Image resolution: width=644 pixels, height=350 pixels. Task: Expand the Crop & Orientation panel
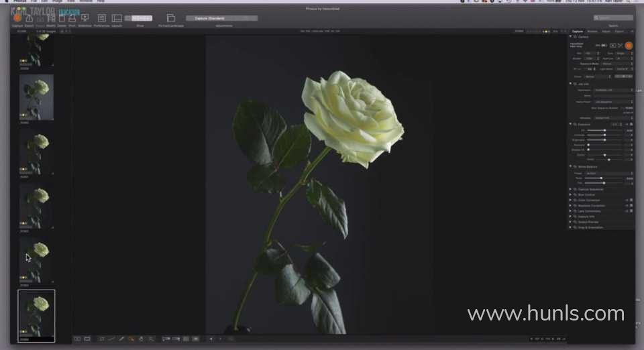570,227
